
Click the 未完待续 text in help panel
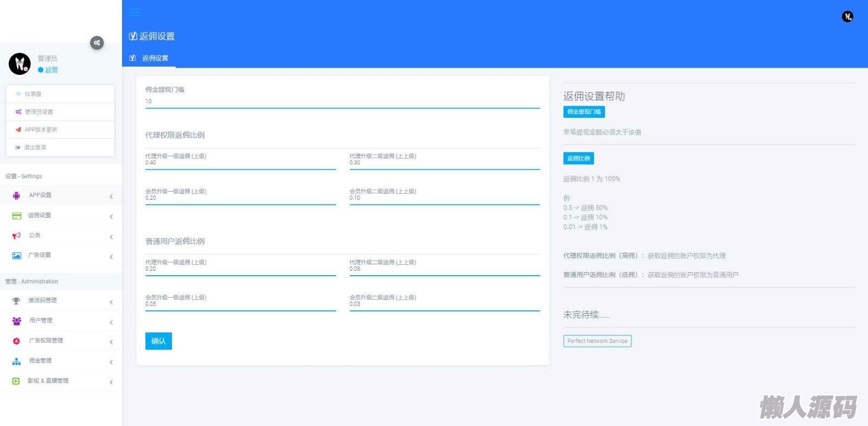tap(586, 315)
